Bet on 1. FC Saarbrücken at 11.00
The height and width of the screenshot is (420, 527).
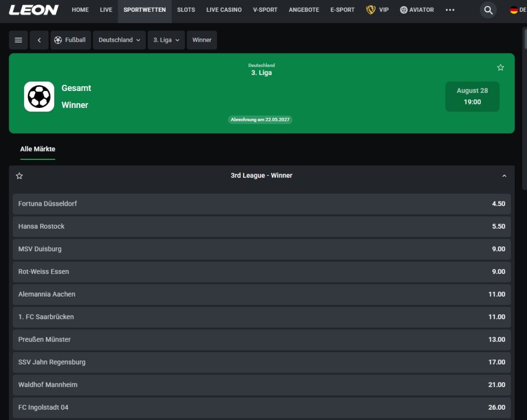click(x=262, y=317)
